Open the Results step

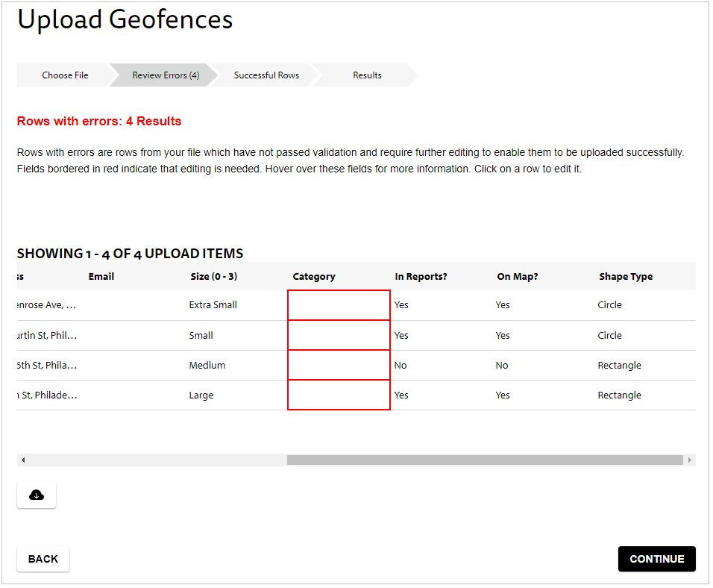367,75
